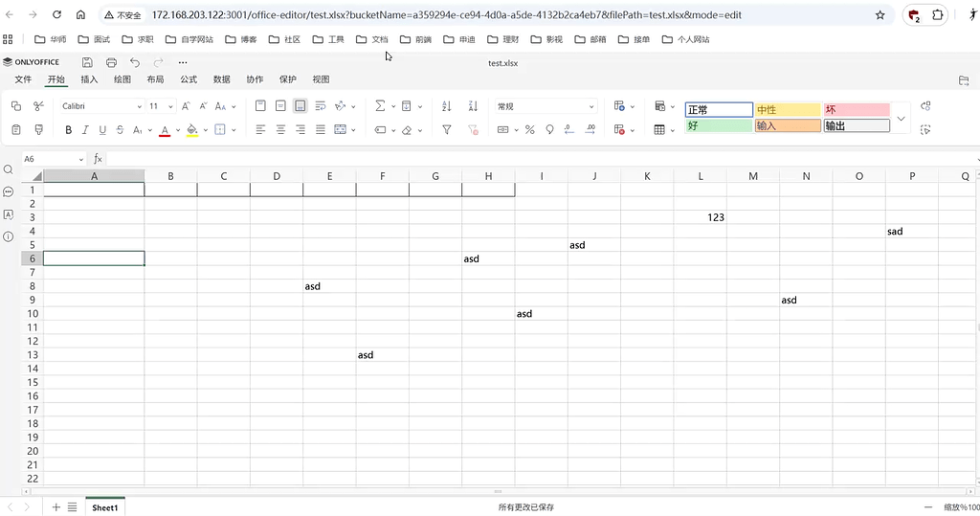Click the Select All corner triangle
Viewport: 980px width, 516px height.
(33, 176)
